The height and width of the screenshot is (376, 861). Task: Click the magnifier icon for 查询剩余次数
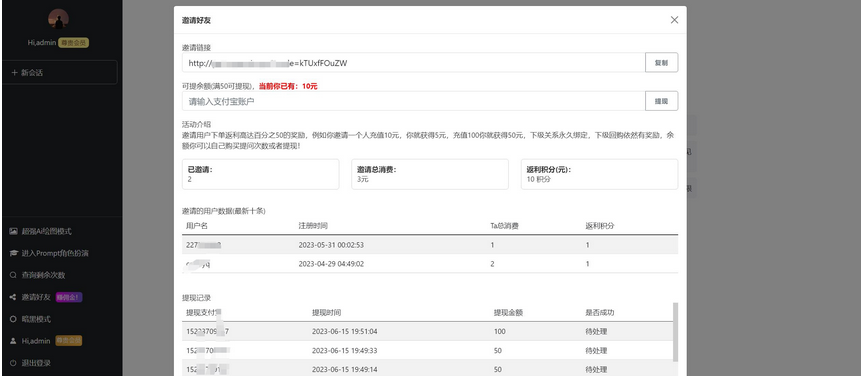click(14, 275)
